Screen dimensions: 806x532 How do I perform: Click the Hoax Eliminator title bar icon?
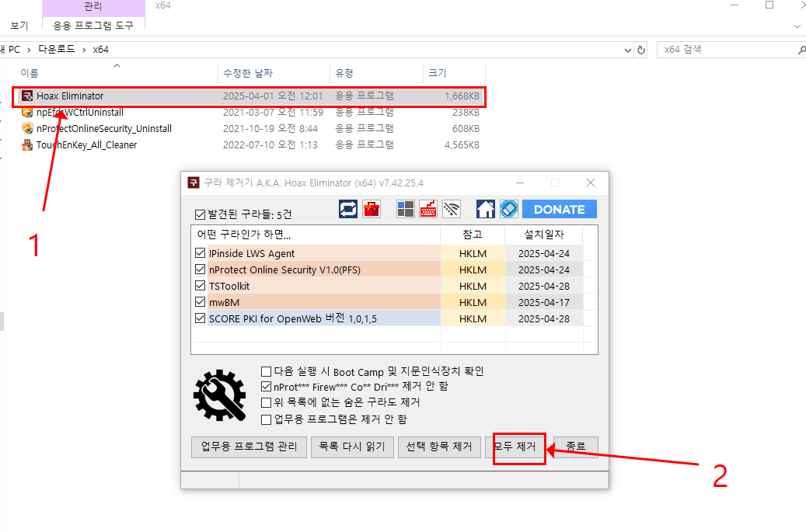coord(194,183)
